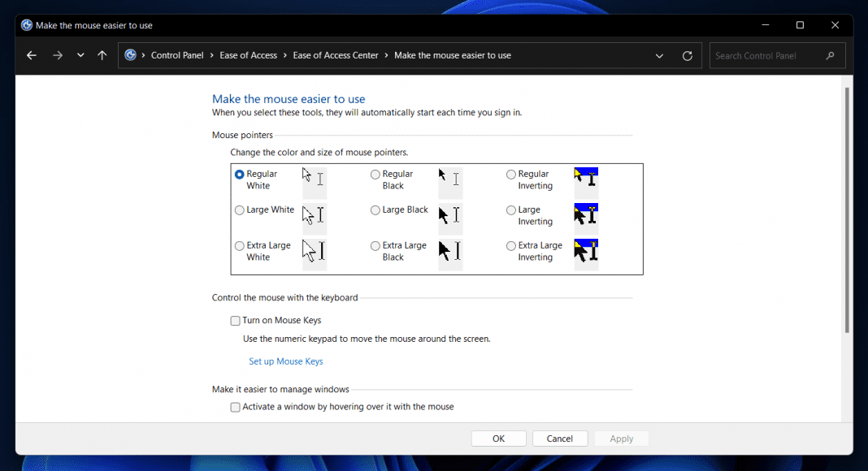Enable Turn on Mouse Keys
The image size is (868, 471).
235,320
